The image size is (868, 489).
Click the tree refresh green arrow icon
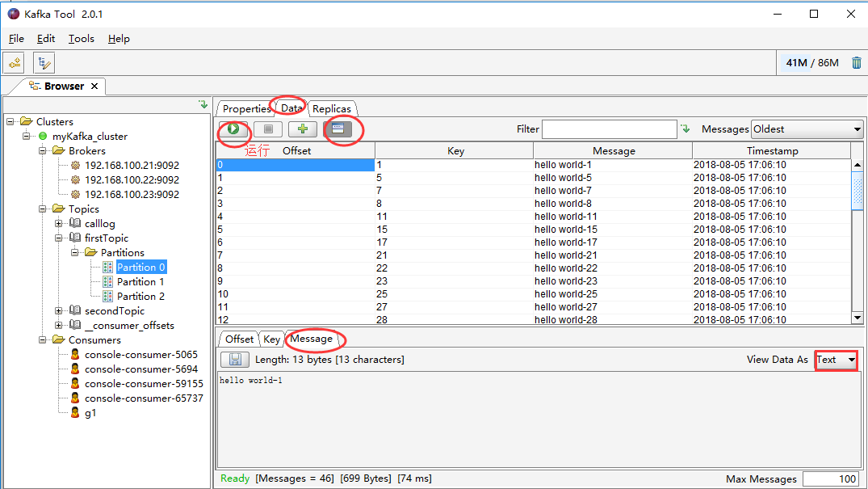203,104
